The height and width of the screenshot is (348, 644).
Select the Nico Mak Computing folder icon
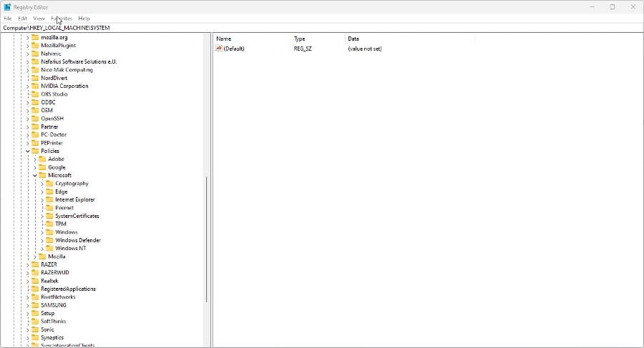click(35, 70)
